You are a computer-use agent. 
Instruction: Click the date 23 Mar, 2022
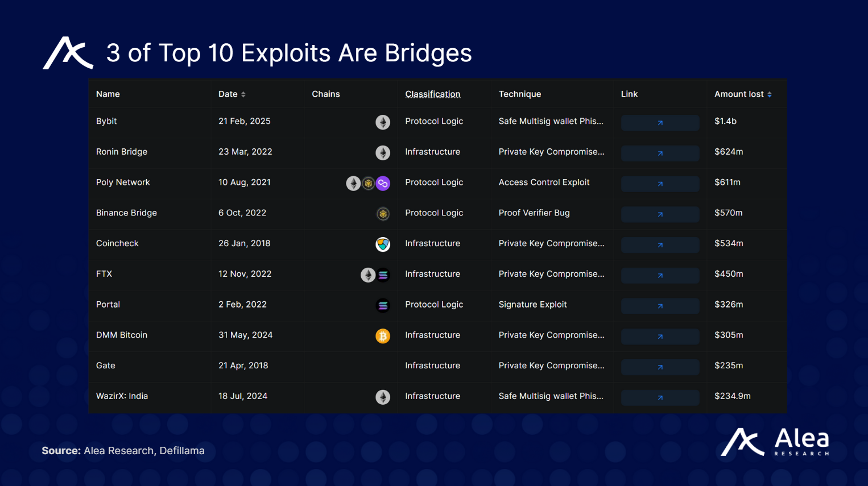[x=245, y=152]
